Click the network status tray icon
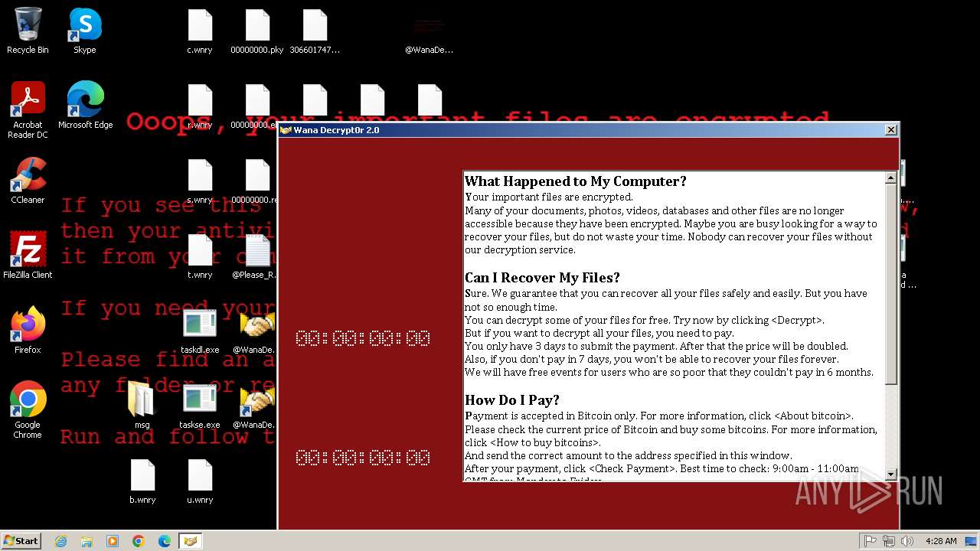980x551 pixels. (889, 541)
